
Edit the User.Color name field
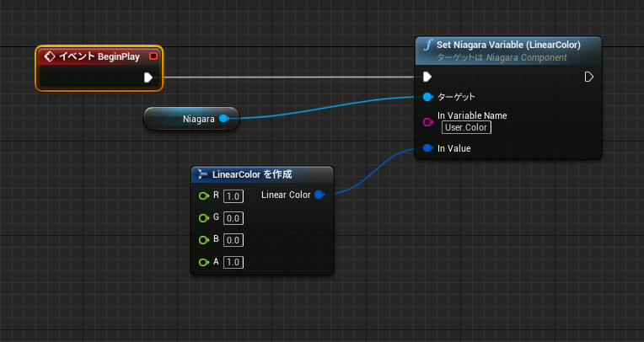click(466, 127)
